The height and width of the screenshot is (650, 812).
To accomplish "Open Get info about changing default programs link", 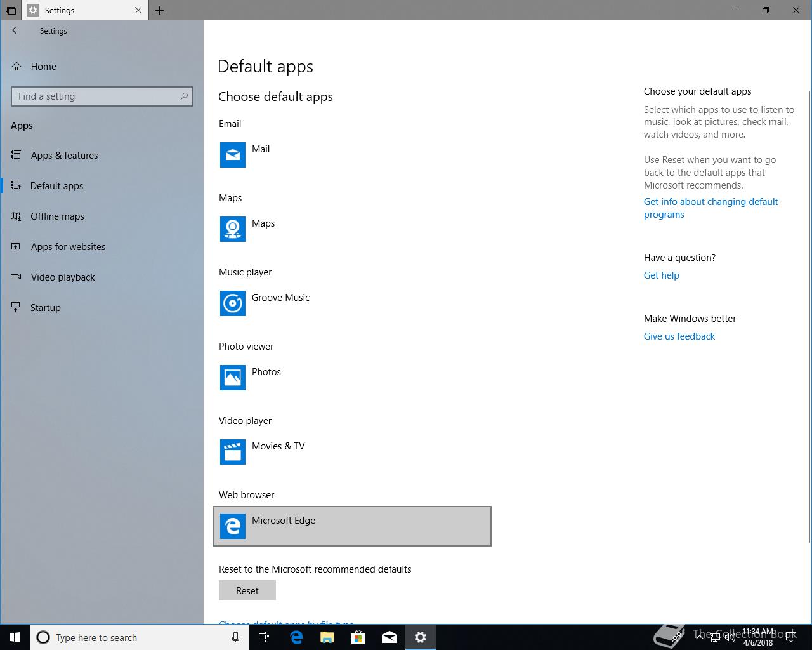I will (x=710, y=208).
